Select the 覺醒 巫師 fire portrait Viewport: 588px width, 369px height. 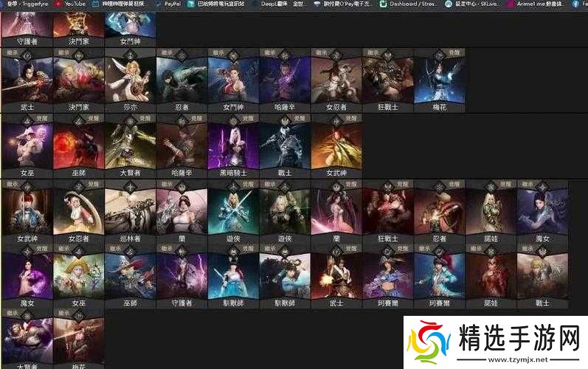coord(78,145)
